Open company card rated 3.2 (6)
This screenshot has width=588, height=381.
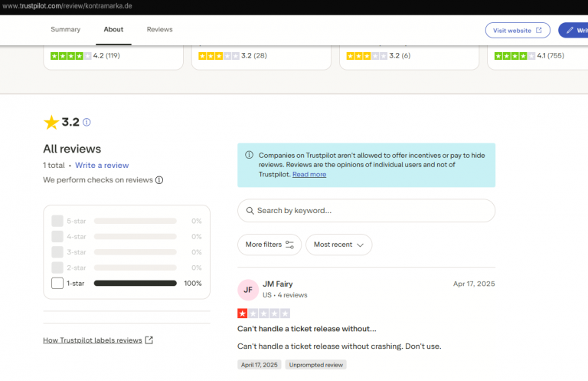(x=409, y=57)
